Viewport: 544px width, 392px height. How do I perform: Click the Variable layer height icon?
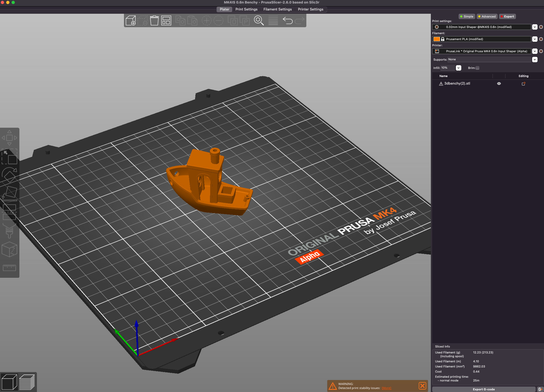(x=273, y=20)
